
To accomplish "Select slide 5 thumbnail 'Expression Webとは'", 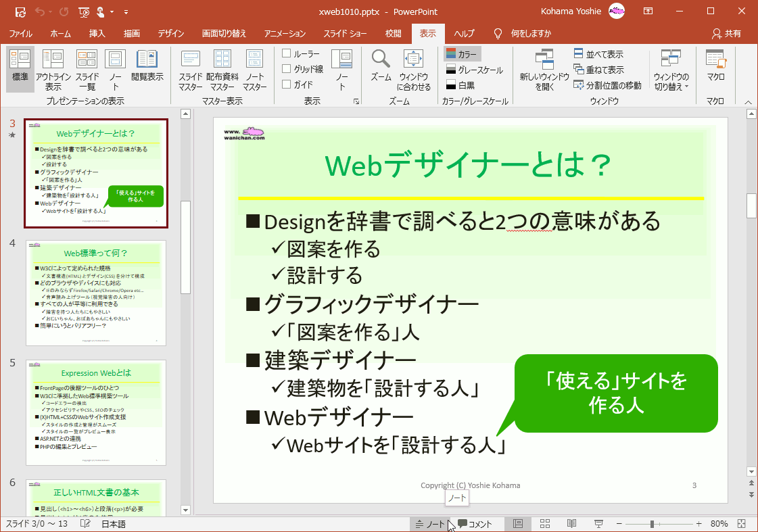I will pyautogui.click(x=96, y=412).
